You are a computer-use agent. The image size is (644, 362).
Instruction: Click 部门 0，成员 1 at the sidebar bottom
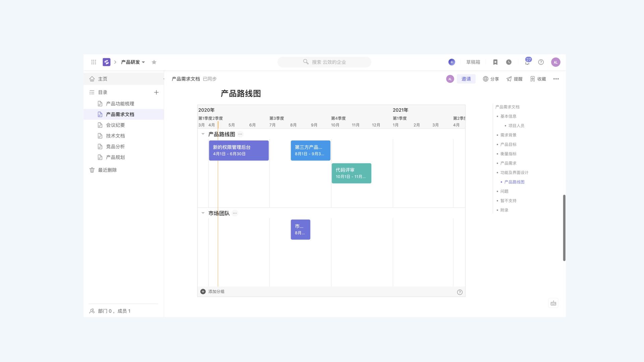(x=110, y=311)
